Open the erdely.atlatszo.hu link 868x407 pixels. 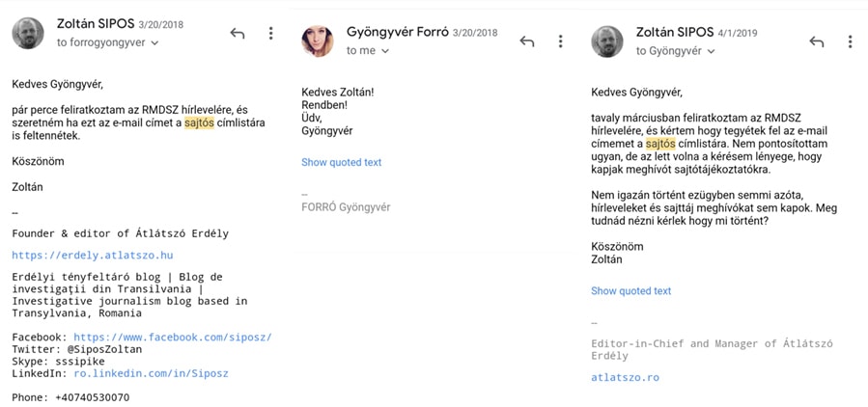click(93, 255)
